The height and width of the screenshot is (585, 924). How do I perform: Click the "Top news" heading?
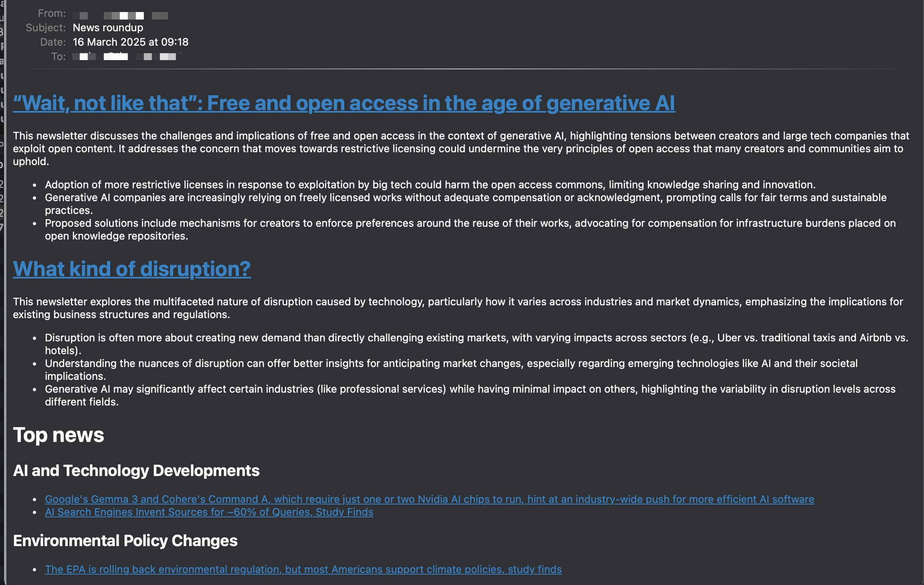click(59, 435)
